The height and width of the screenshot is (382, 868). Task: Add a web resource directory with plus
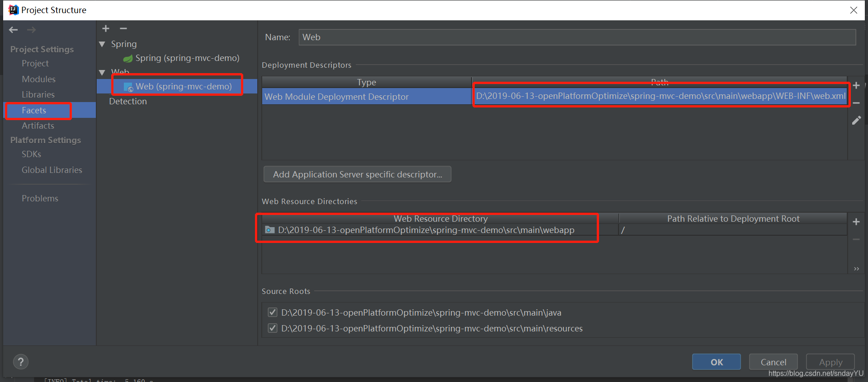[x=856, y=222]
